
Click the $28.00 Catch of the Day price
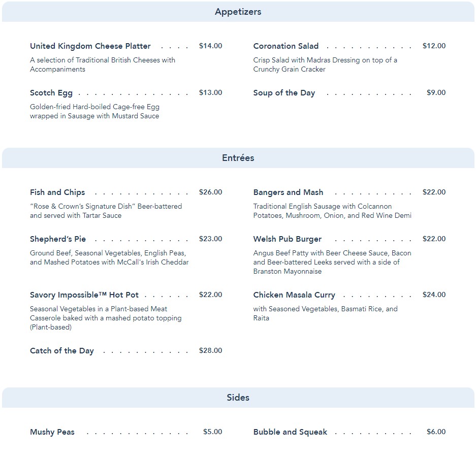210,351
